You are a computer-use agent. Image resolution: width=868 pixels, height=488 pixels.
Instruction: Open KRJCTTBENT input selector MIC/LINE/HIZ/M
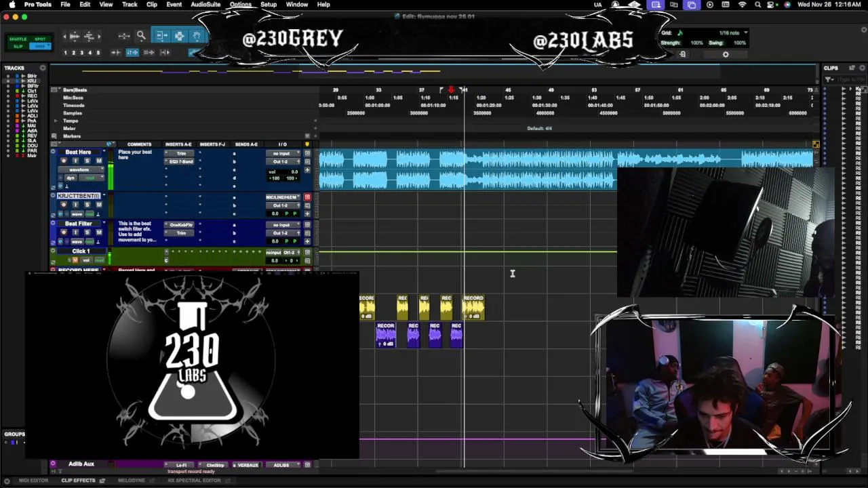point(281,197)
